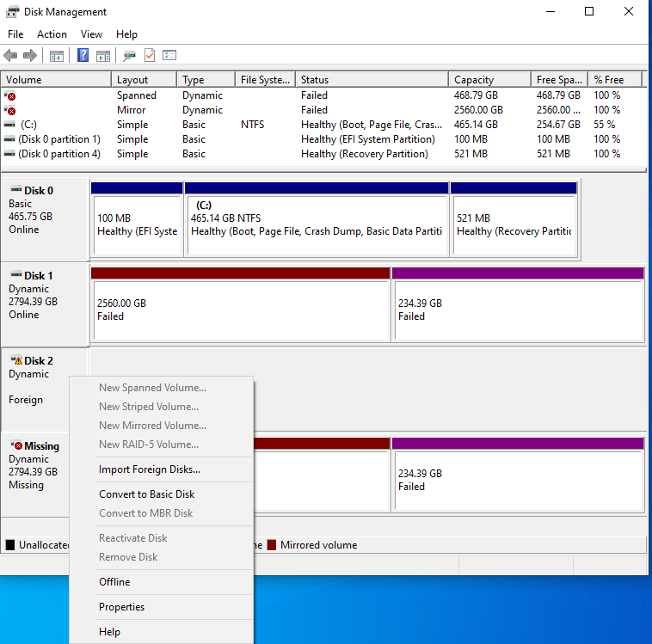Select the failed Mirror volume error icon

pos(10,110)
